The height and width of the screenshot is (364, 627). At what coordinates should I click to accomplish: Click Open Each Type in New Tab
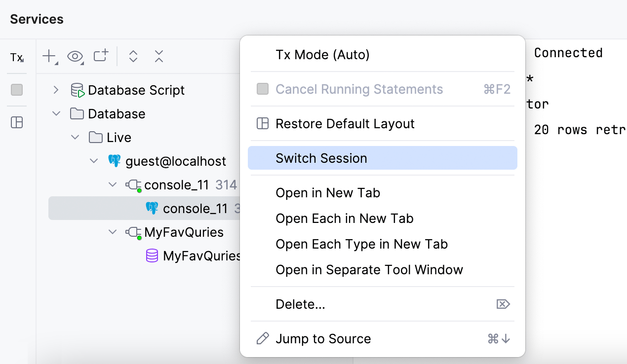361,244
